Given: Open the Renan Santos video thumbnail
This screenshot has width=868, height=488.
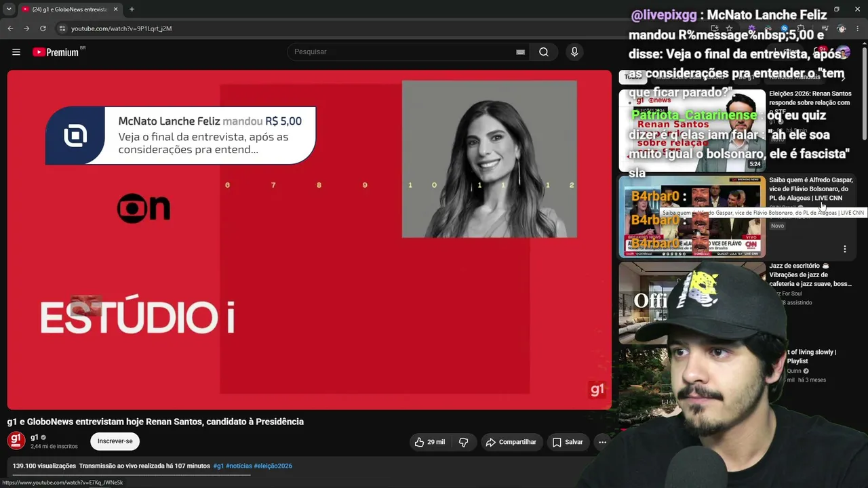Looking at the screenshot, I should (x=692, y=130).
